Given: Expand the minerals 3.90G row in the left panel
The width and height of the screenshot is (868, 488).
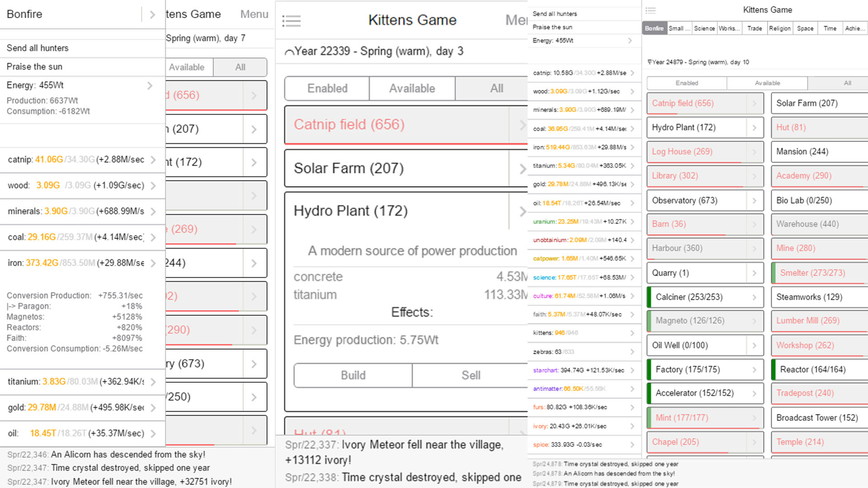Looking at the screenshot, I should point(153,211).
